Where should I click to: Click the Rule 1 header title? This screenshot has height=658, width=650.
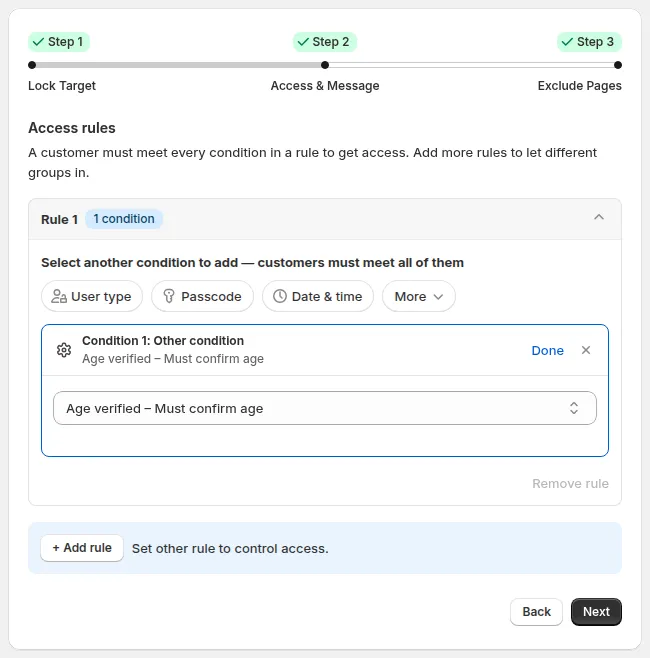point(59,219)
